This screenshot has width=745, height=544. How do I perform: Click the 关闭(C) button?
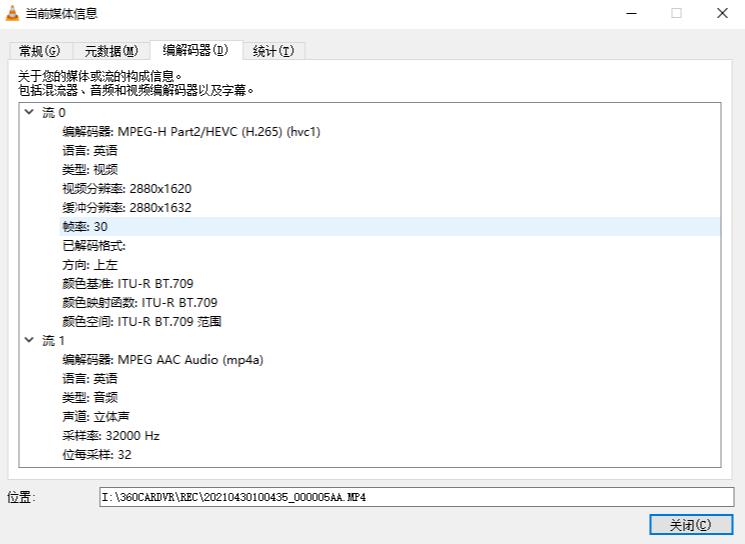click(691, 525)
